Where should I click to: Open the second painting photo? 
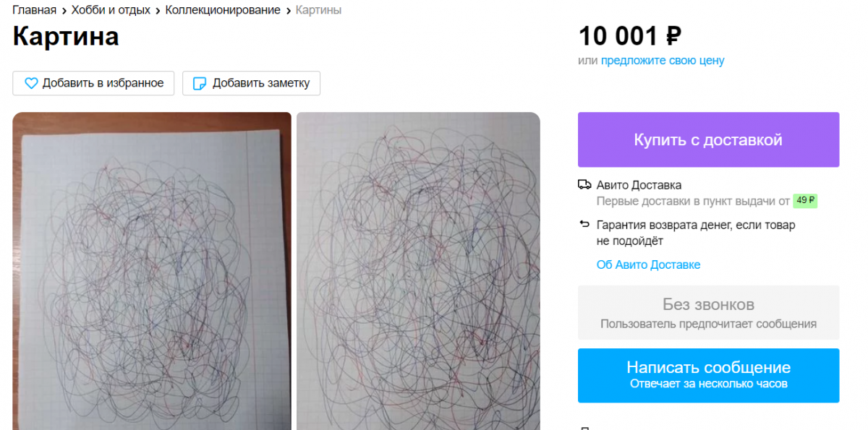(418, 271)
